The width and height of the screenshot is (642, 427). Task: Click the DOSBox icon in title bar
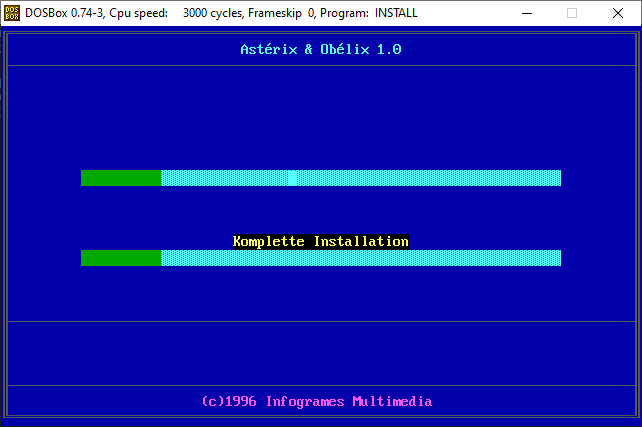coord(14,13)
